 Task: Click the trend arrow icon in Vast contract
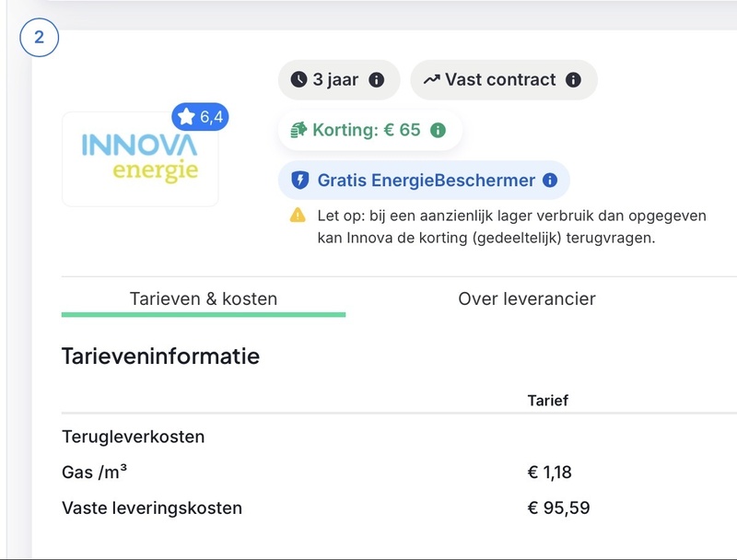tap(431, 80)
